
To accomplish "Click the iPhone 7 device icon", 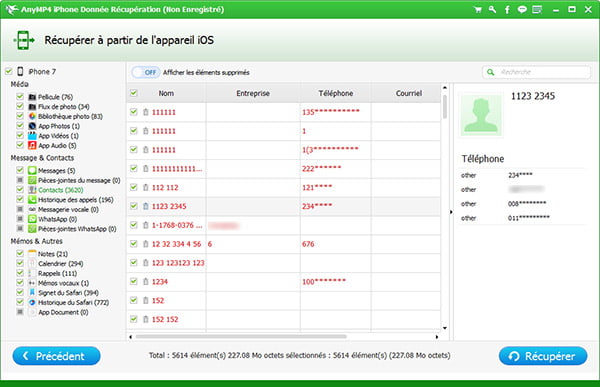I will [20, 71].
